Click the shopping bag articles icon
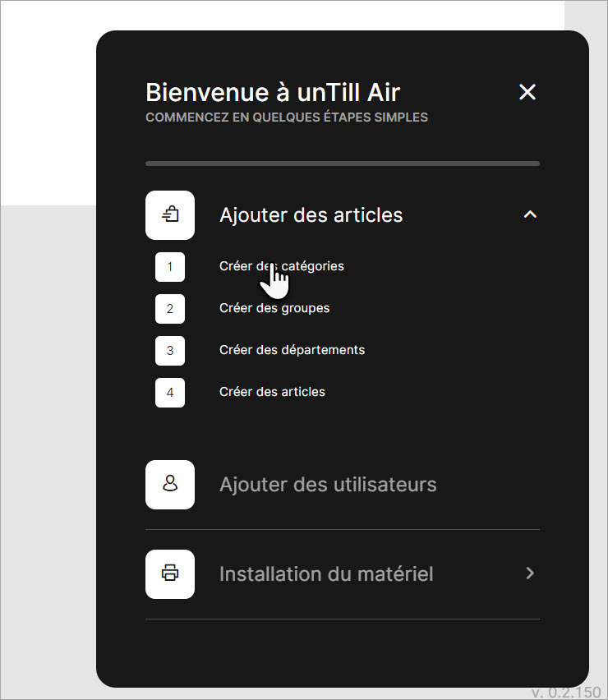The image size is (608, 700). (170, 215)
